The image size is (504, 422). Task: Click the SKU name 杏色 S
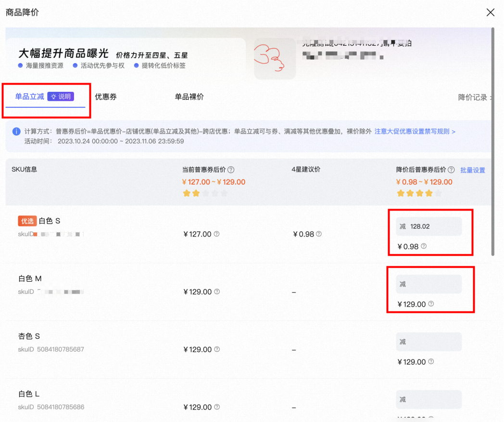pos(29,336)
